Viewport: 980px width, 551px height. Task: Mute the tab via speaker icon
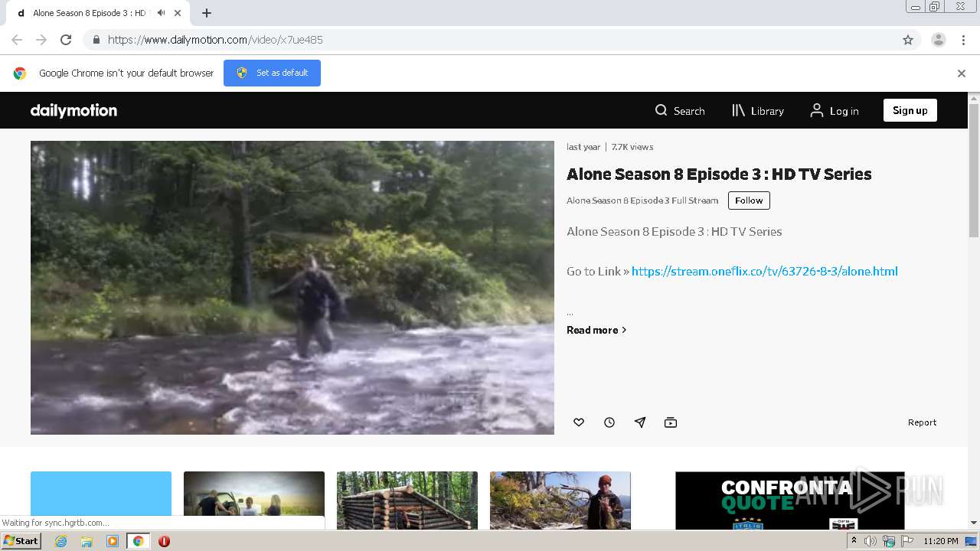coord(161,13)
